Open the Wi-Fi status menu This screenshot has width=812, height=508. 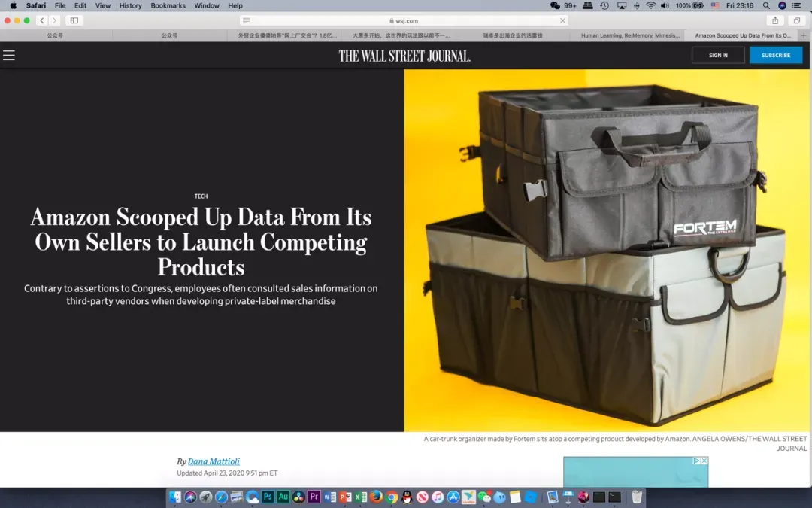(x=651, y=5)
